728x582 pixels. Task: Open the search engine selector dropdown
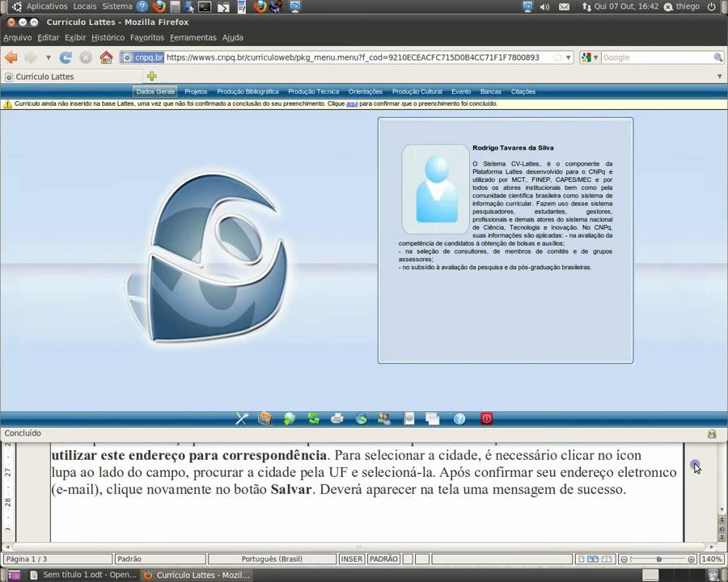(595, 57)
